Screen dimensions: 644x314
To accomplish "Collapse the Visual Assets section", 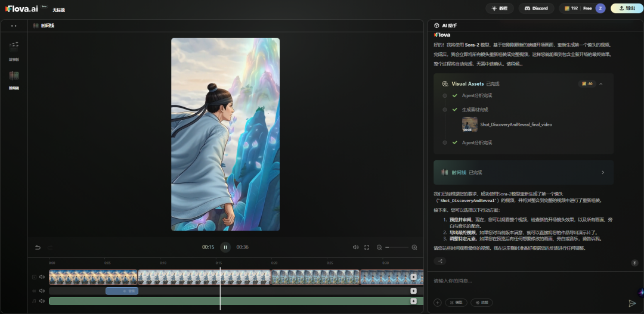I will pos(601,84).
